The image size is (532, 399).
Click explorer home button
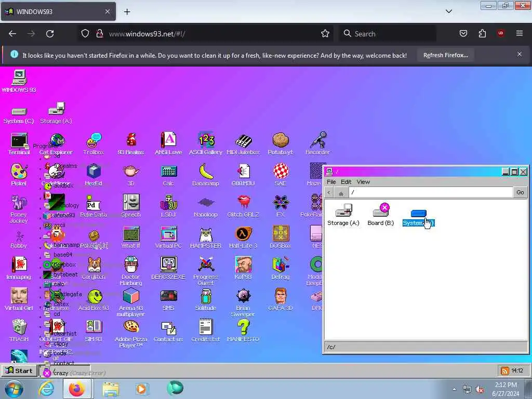(341, 193)
